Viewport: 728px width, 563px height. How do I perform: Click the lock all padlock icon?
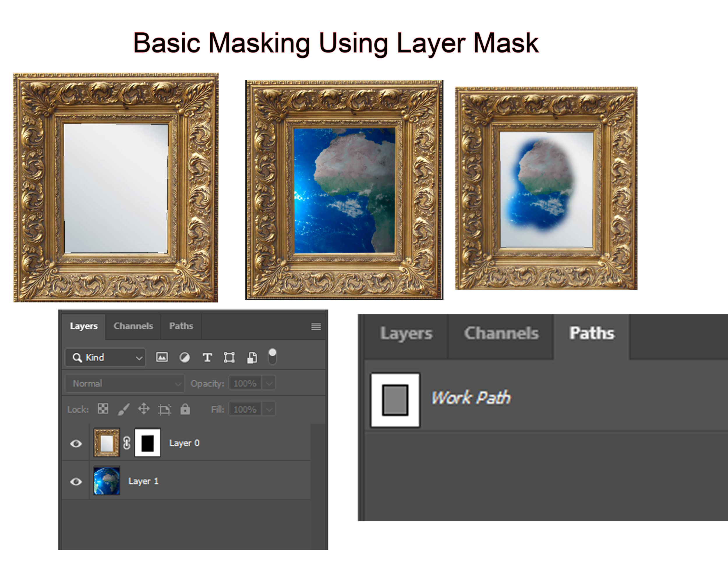pyautogui.click(x=186, y=409)
